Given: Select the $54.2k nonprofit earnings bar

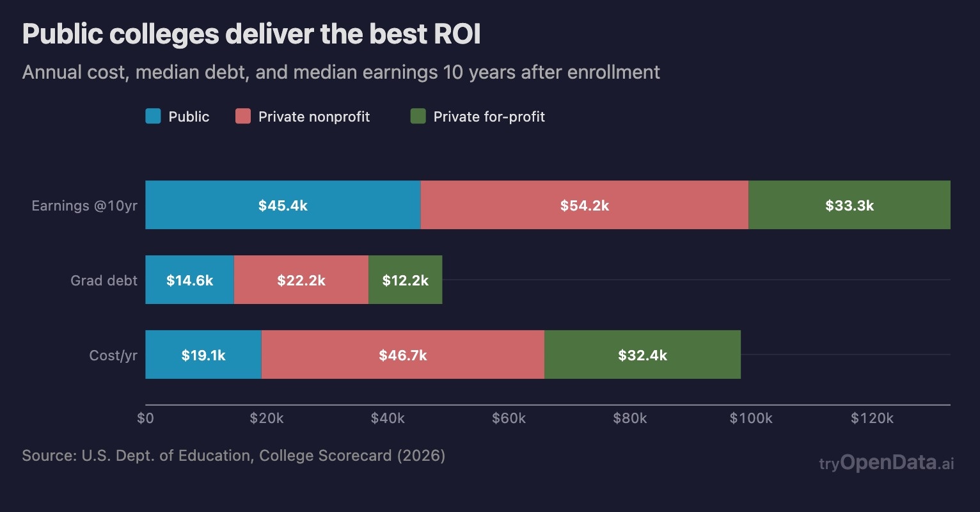Looking at the screenshot, I should 584,205.
